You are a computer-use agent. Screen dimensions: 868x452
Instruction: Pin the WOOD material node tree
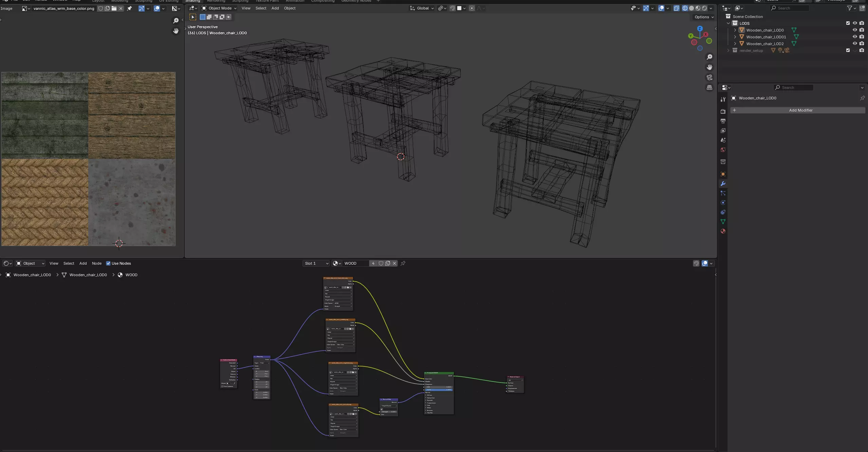coord(403,263)
